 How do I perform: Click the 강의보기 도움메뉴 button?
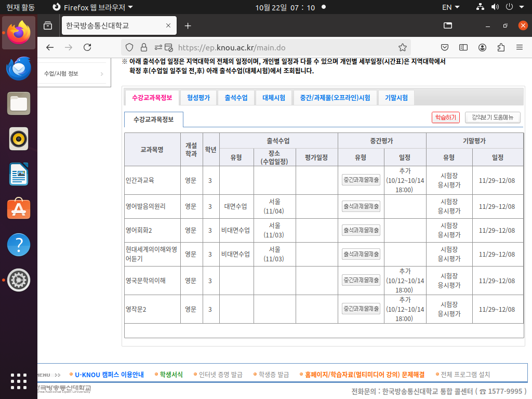(x=492, y=117)
